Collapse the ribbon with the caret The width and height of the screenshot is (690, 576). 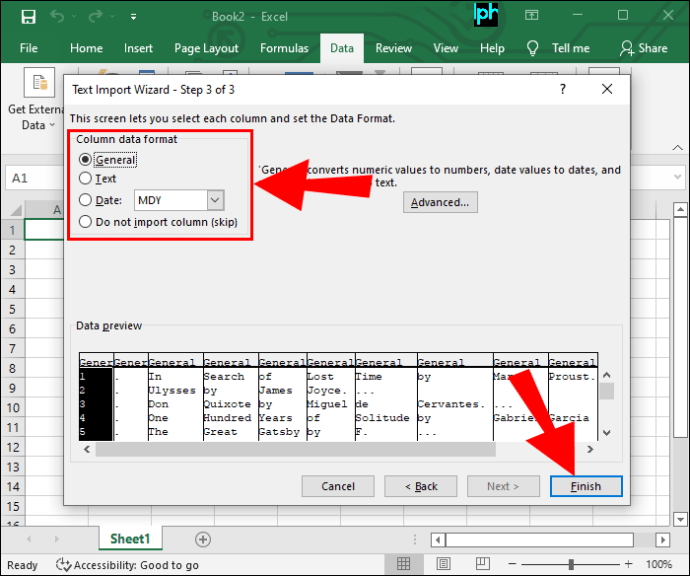coord(678,148)
